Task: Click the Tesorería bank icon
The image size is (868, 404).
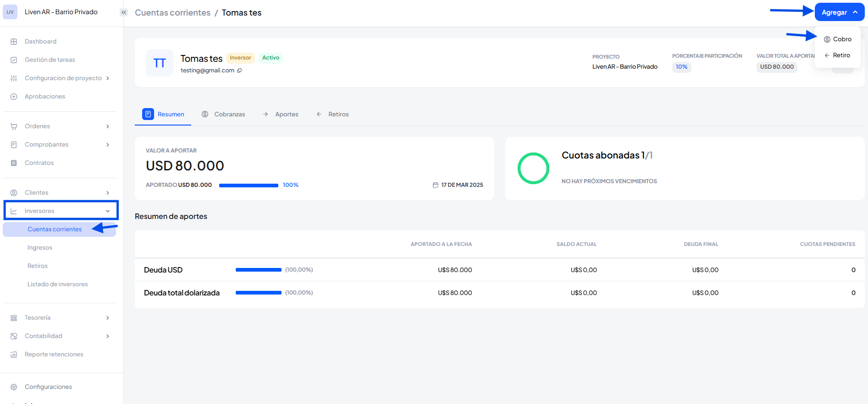Action: point(14,318)
